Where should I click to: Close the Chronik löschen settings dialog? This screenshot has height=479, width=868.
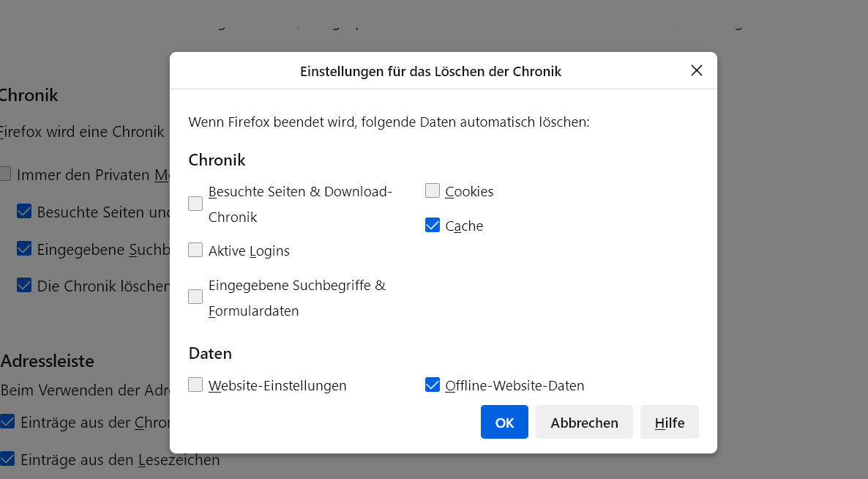(697, 70)
